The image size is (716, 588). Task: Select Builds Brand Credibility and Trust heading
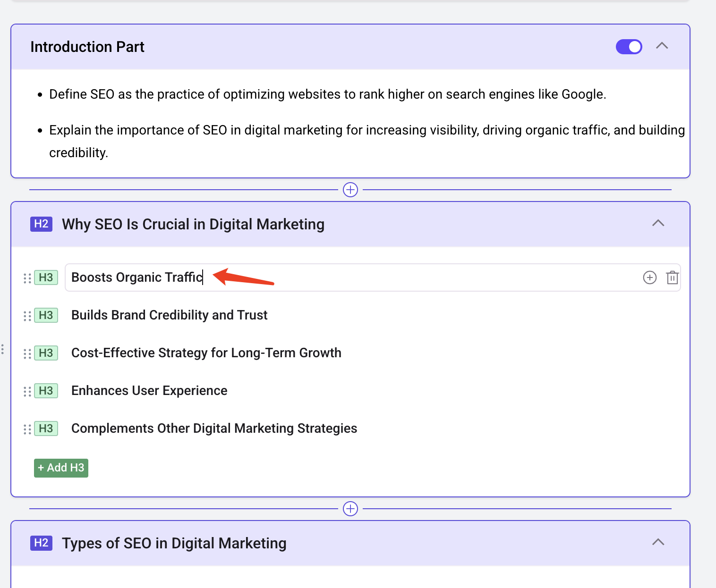pos(169,315)
